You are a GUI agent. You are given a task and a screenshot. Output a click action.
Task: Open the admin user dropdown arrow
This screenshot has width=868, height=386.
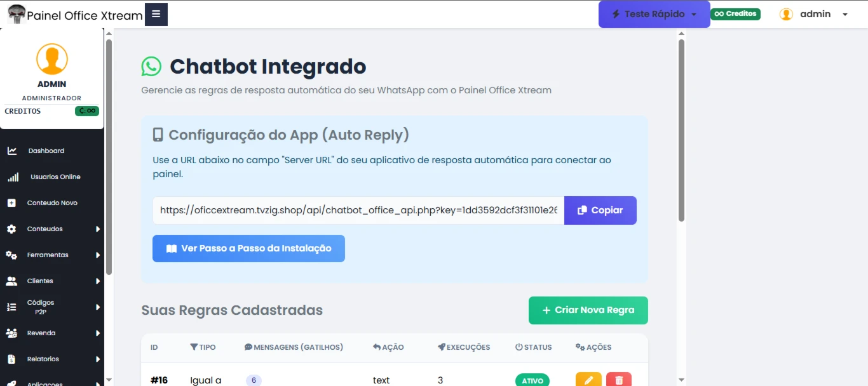coord(844,15)
